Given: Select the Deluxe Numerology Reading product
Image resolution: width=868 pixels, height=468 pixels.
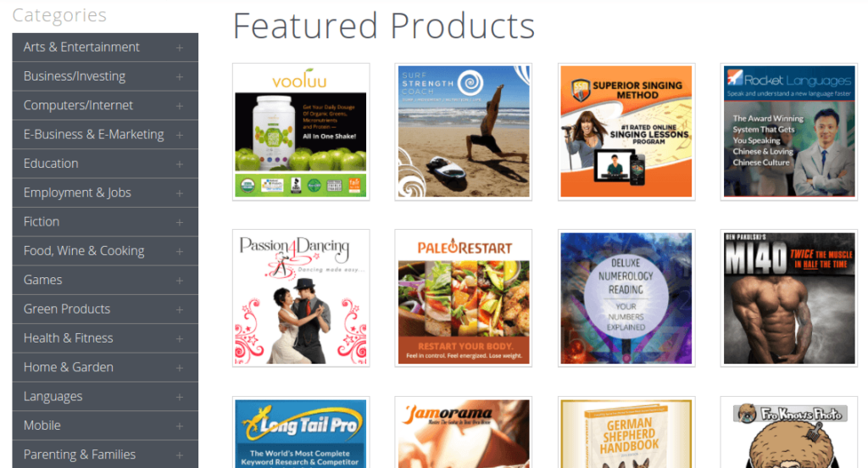Looking at the screenshot, I should (x=626, y=298).
